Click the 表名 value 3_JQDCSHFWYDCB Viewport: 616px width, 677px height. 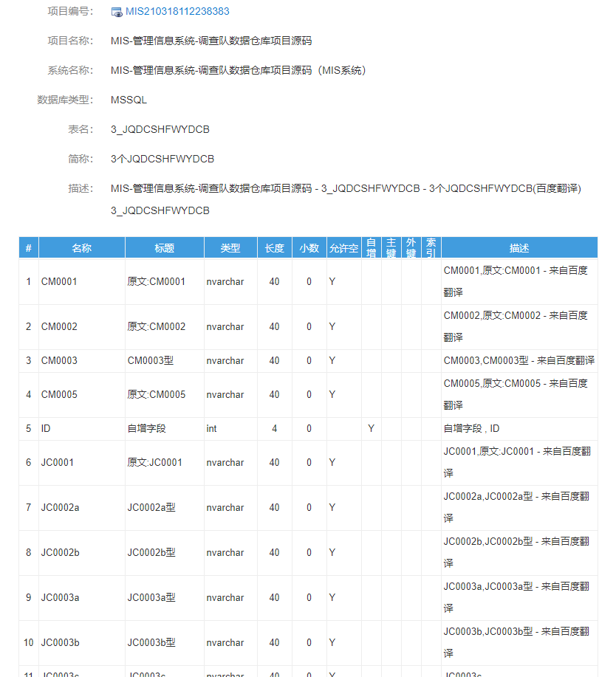pos(160,129)
